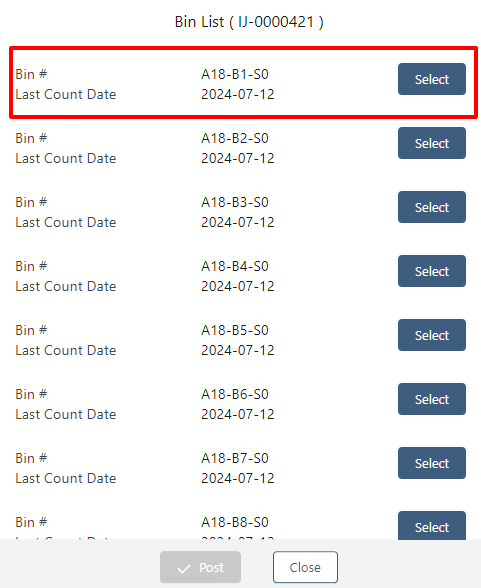
Task: Click last count date of A18-B2-S0
Action: pyautogui.click(x=238, y=158)
